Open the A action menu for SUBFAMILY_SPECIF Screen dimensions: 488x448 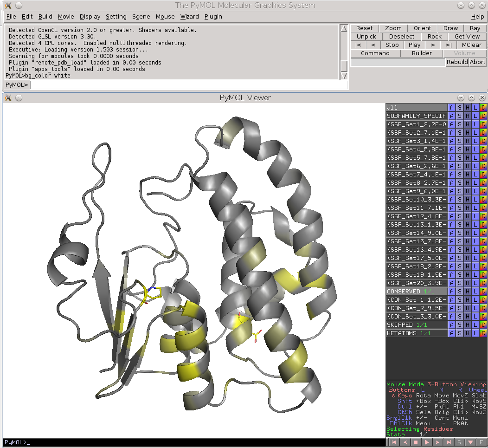tap(452, 116)
